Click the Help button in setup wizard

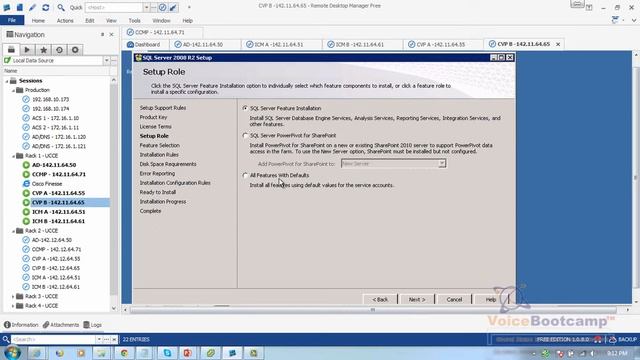tap(491, 299)
